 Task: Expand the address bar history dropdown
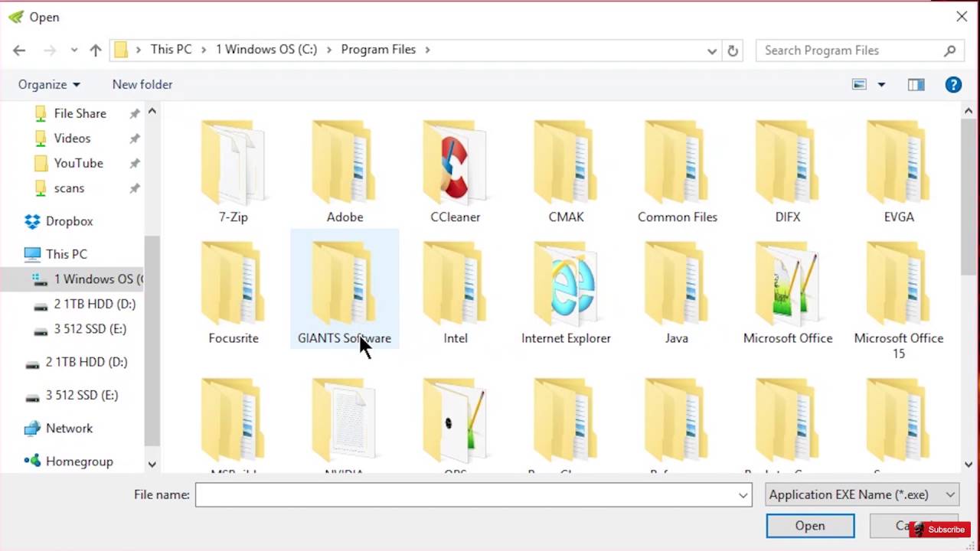pyautogui.click(x=712, y=51)
